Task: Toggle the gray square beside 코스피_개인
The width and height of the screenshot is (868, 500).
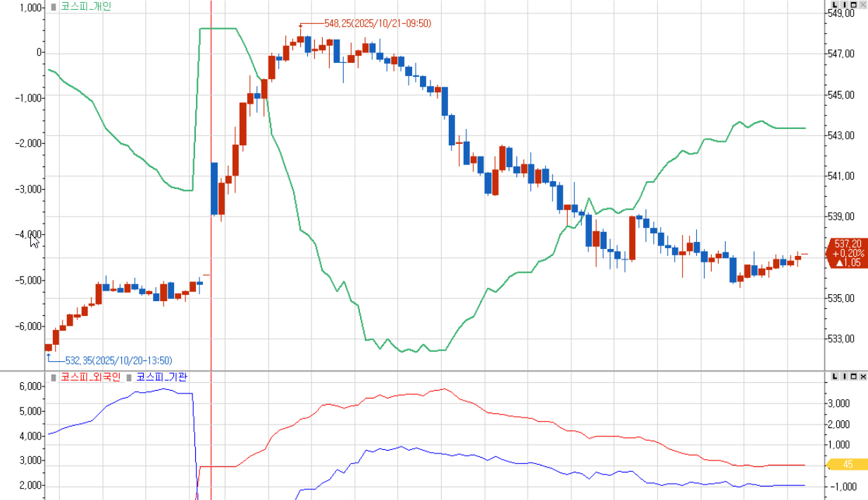Action: point(54,6)
